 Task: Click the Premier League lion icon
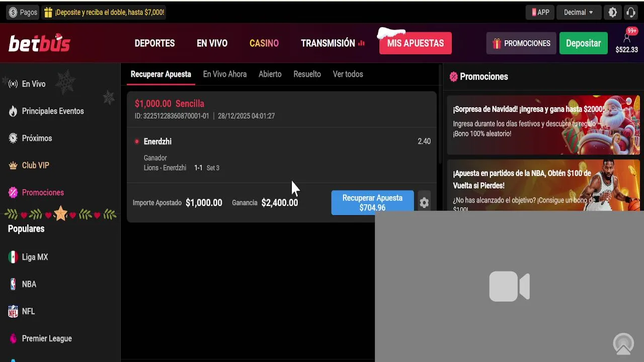coord(13,338)
